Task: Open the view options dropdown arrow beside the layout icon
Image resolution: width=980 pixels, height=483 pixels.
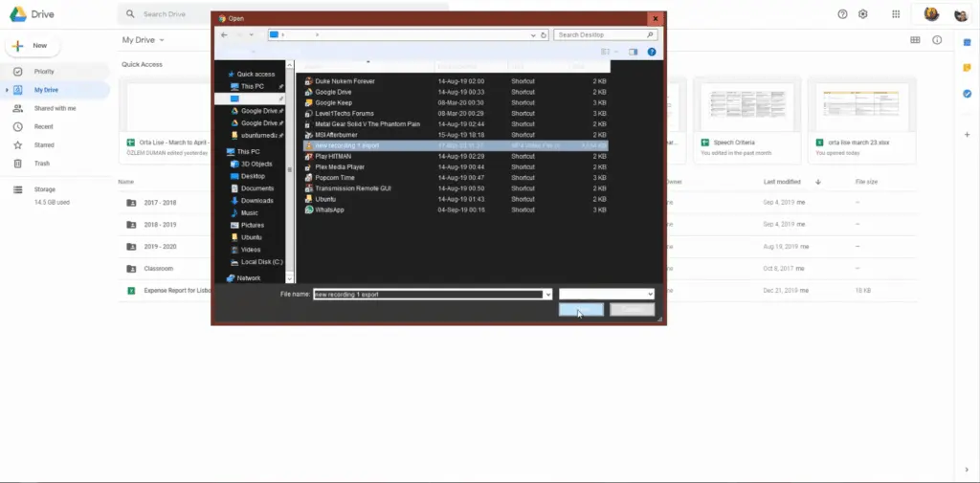Action: 615,52
